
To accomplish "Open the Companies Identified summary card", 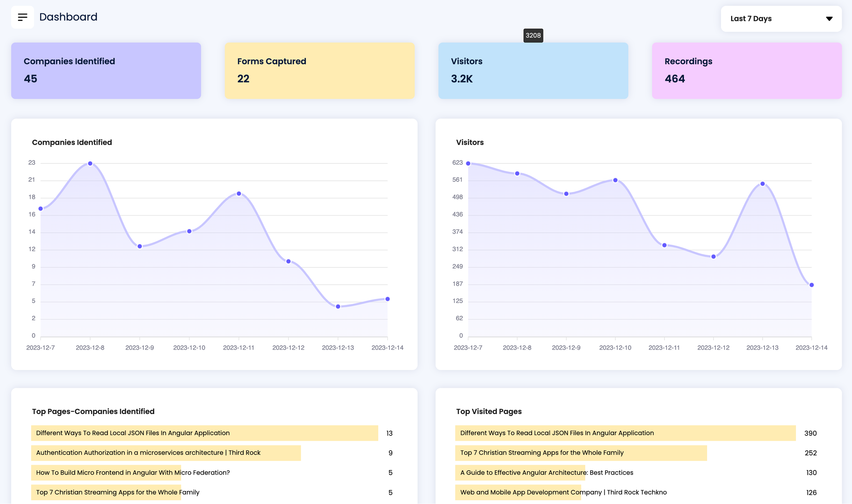I will [x=106, y=71].
